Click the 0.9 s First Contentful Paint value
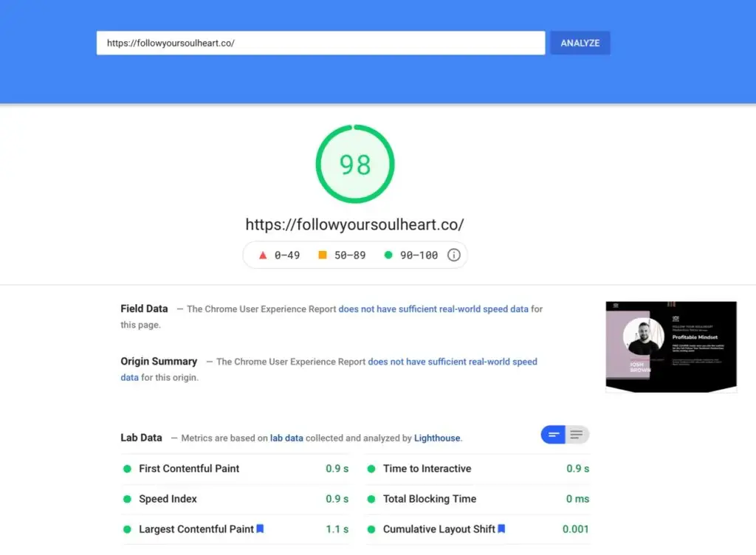The height and width of the screenshot is (555, 756). (337, 469)
